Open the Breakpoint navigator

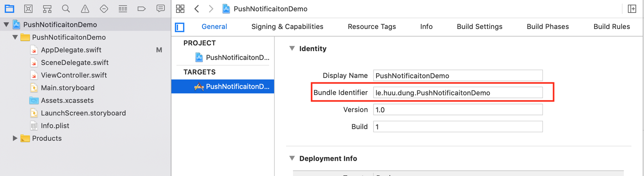tap(141, 9)
